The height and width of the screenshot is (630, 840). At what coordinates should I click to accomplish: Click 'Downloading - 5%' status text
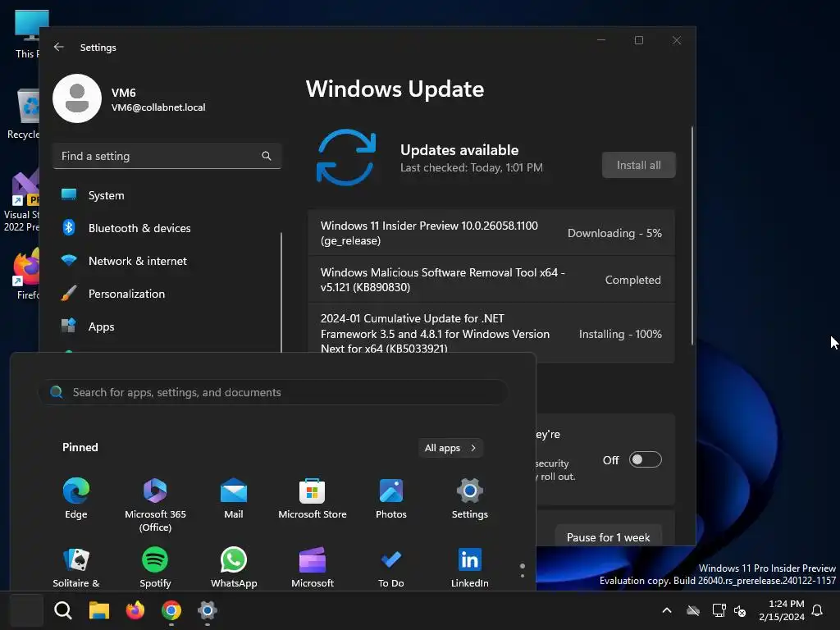pyautogui.click(x=614, y=233)
